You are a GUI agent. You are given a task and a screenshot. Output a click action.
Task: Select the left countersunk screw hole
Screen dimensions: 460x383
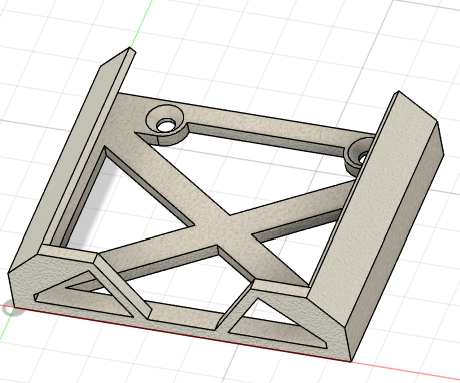165,121
